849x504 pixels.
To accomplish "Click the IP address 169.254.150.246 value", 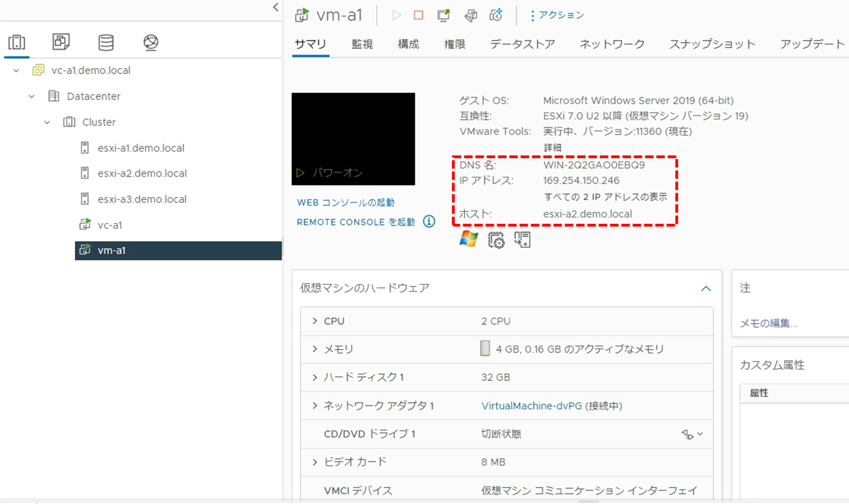I will (x=581, y=181).
